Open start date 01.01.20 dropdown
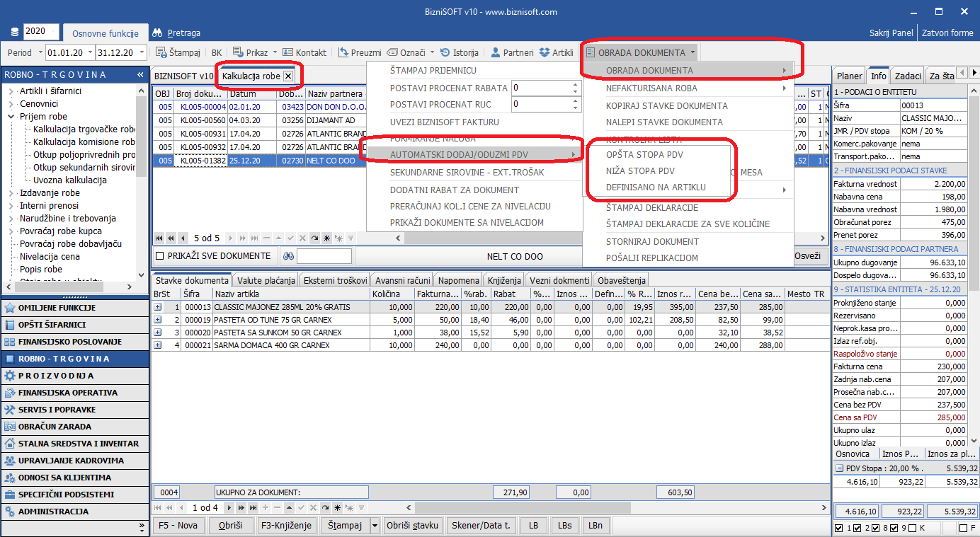 [90, 53]
